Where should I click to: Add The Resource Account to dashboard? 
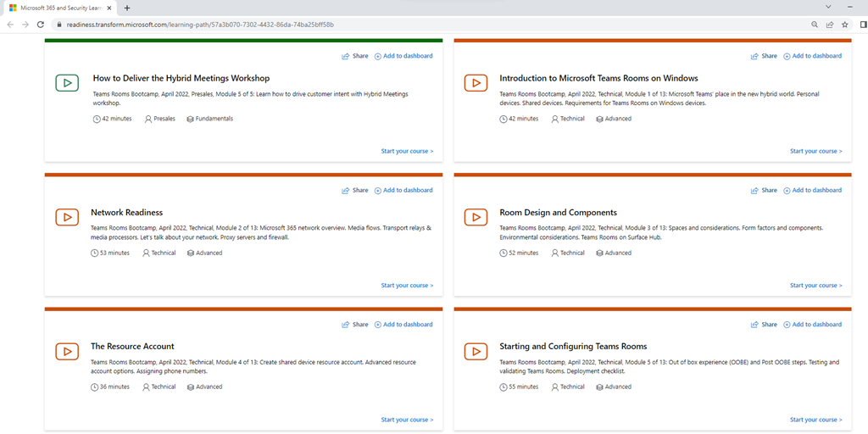click(x=403, y=325)
